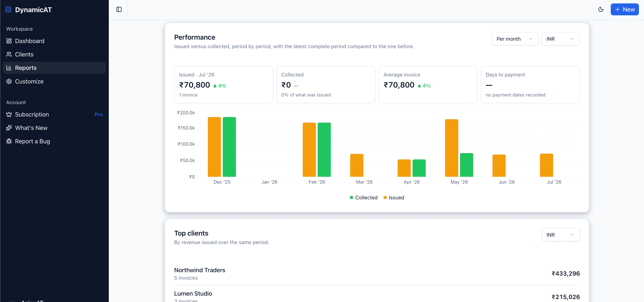Click the Apr '26 orange Issued bar

404,168
